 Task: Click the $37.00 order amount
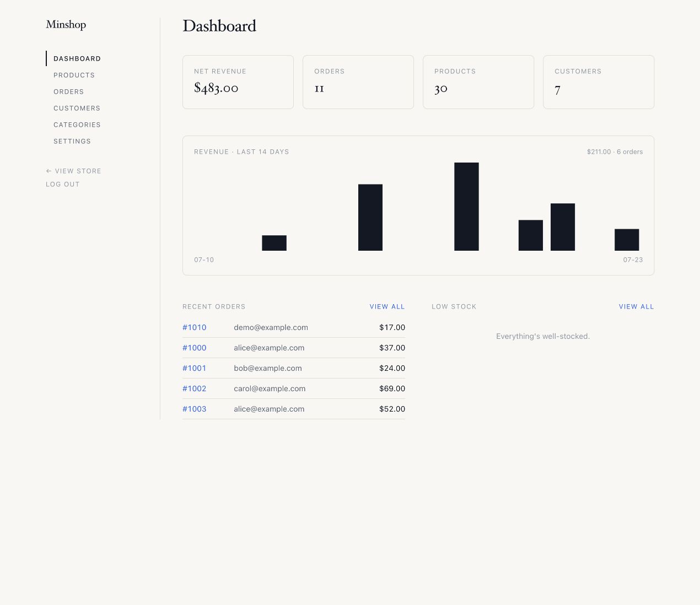coord(392,348)
